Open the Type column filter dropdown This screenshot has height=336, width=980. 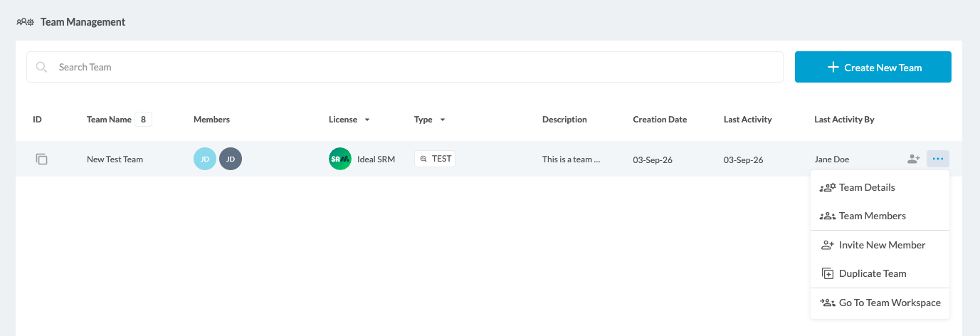pos(443,120)
